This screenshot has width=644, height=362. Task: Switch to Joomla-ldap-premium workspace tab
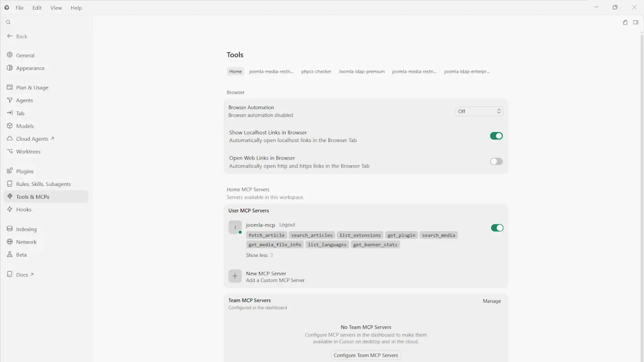[x=362, y=72]
